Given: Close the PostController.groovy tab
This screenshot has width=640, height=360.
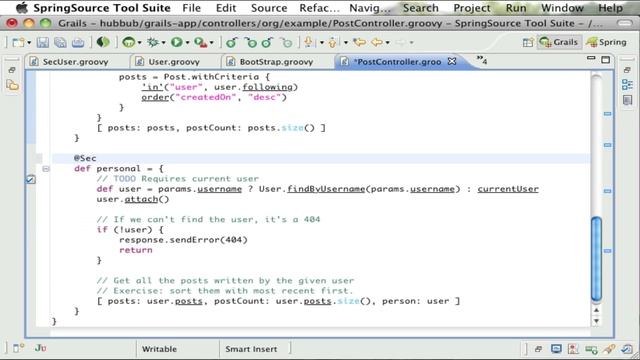Looking at the screenshot, I should (452, 61).
